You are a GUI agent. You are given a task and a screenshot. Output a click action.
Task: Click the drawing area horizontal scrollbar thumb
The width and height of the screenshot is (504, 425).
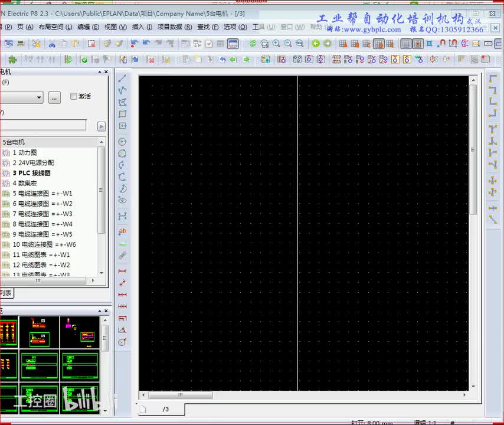tap(181, 395)
